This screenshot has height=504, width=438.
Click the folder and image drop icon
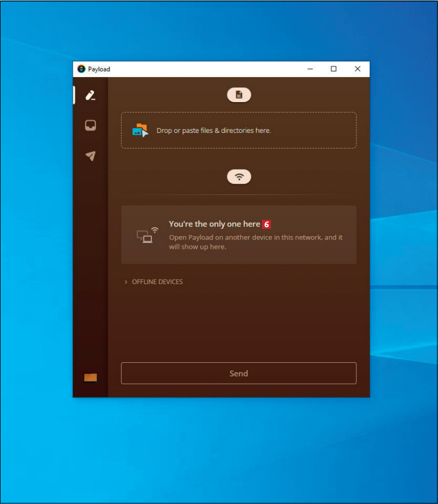tap(140, 130)
